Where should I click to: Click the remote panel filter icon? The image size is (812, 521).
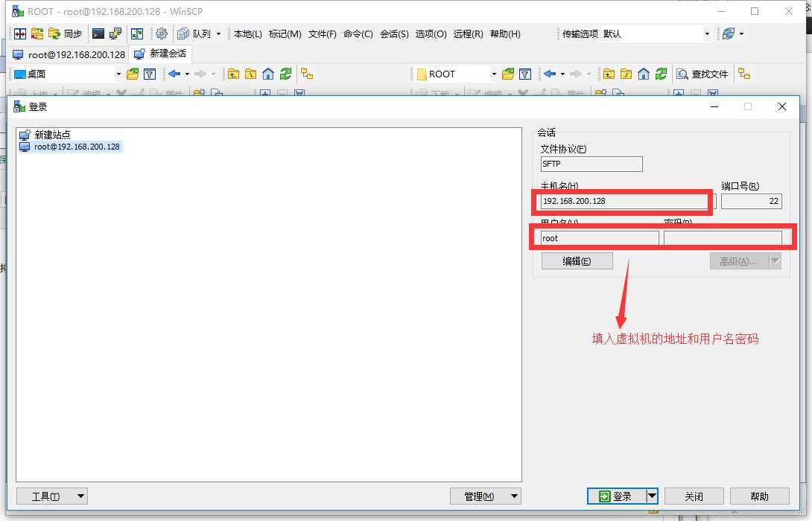point(525,74)
